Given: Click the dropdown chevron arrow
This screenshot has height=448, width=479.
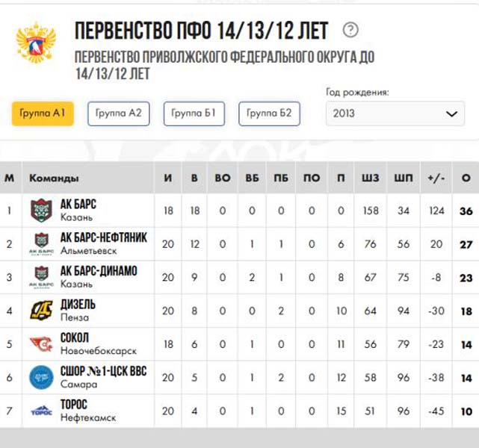Looking at the screenshot, I should point(451,114).
